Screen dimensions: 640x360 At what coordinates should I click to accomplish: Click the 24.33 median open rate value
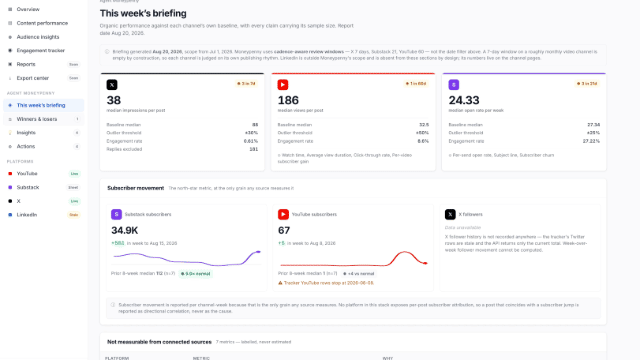pyautogui.click(x=464, y=100)
